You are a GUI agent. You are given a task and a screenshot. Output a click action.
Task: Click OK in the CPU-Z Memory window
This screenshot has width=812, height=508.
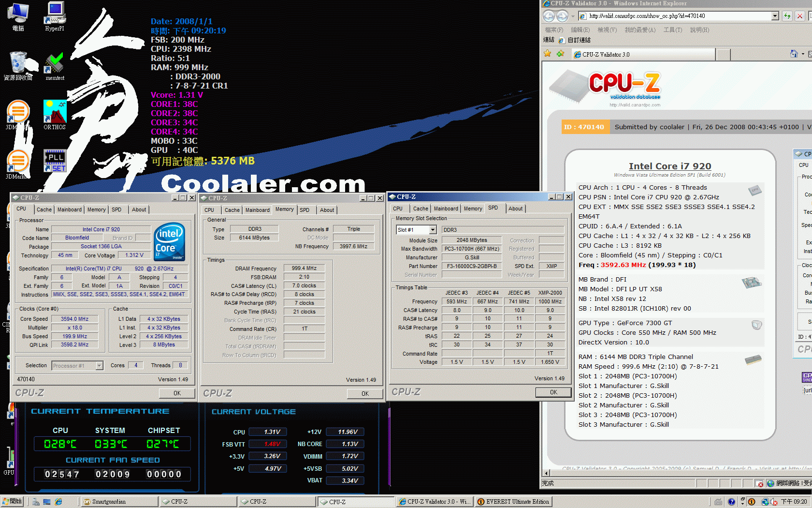(x=365, y=393)
